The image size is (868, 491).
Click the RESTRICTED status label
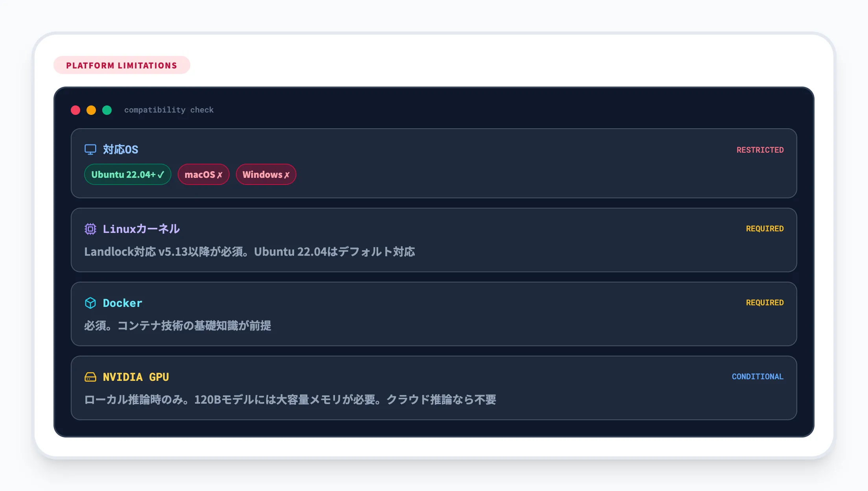tap(760, 150)
